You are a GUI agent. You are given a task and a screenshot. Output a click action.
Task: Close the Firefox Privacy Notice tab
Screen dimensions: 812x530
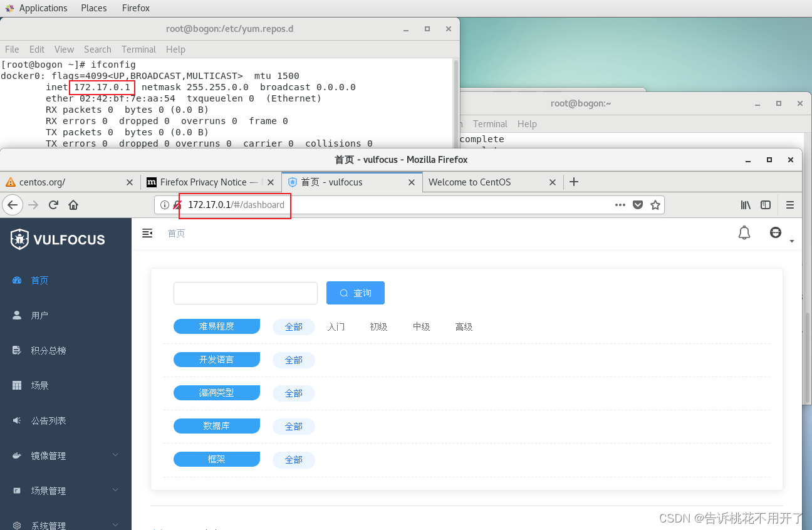pos(271,182)
